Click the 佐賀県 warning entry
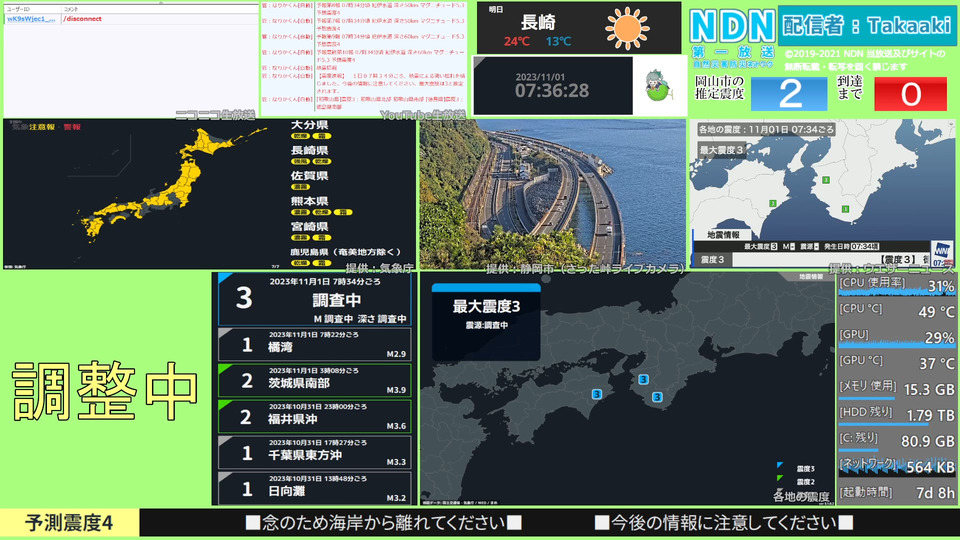 coord(310,181)
